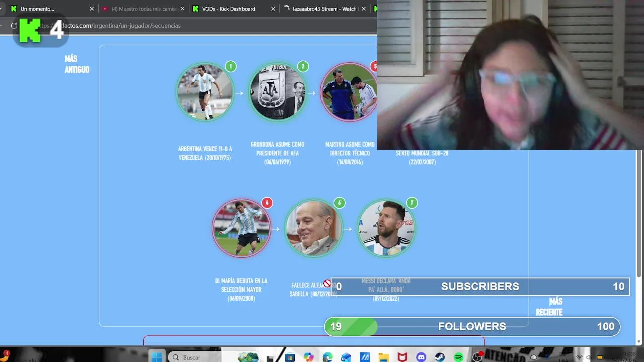Close the 'Un momento...' tab
Viewport: 644px width, 362px height.
tap(92, 9)
